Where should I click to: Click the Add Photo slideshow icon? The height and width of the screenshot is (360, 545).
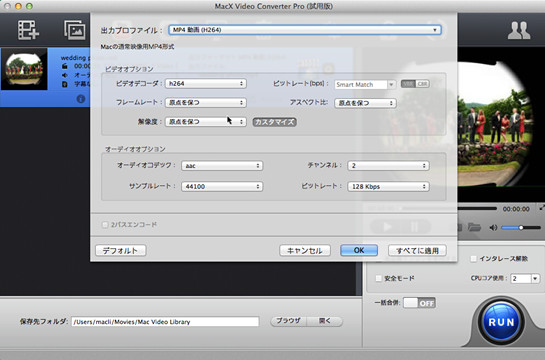[x=74, y=30]
